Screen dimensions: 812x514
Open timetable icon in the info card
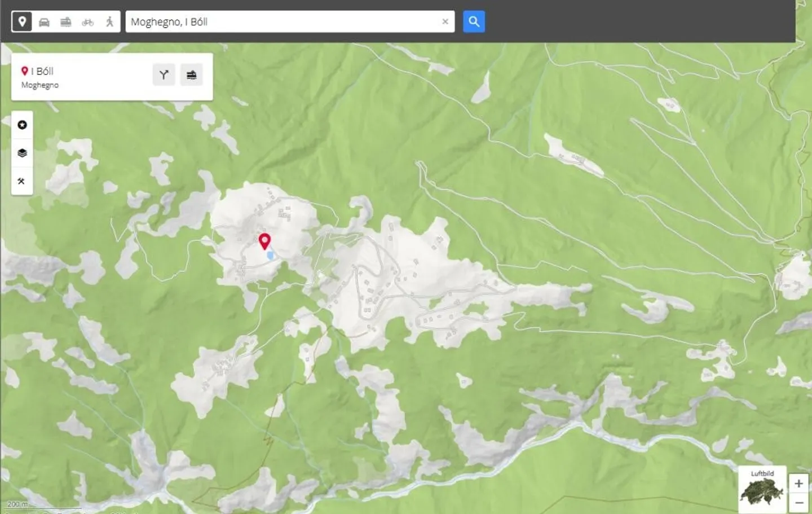pos(192,75)
